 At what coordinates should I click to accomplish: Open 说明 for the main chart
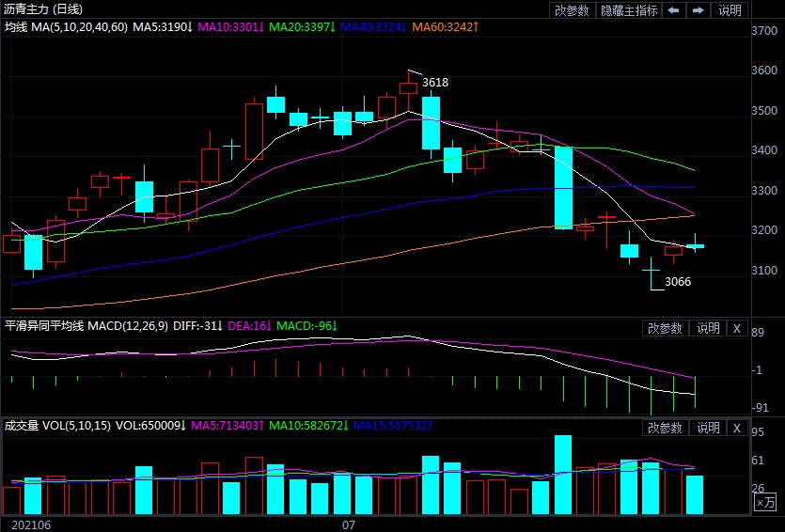click(x=730, y=10)
